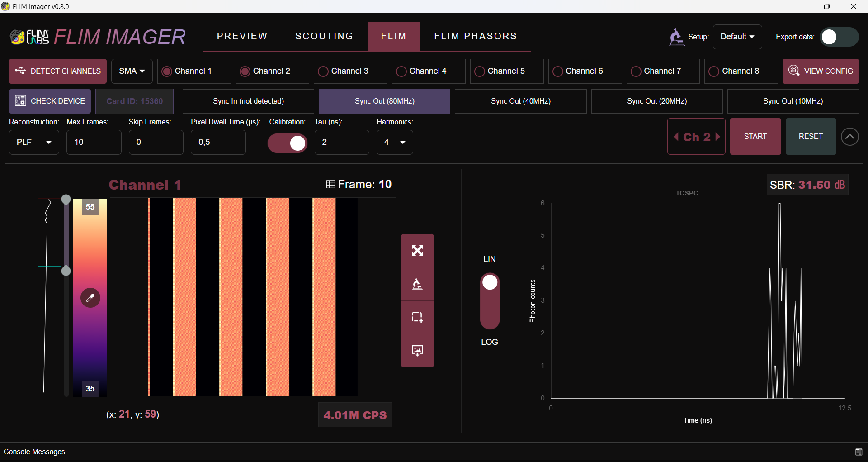Toggle the Calibration switch off
This screenshot has width=868, height=462.
point(288,143)
